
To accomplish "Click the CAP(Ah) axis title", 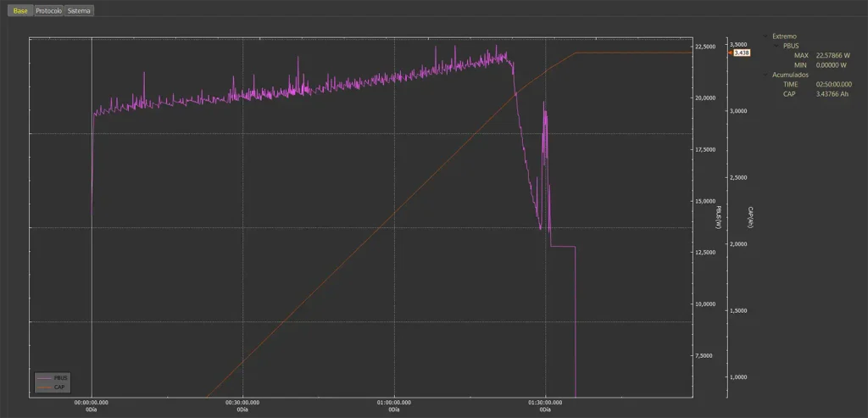I will [x=750, y=218].
